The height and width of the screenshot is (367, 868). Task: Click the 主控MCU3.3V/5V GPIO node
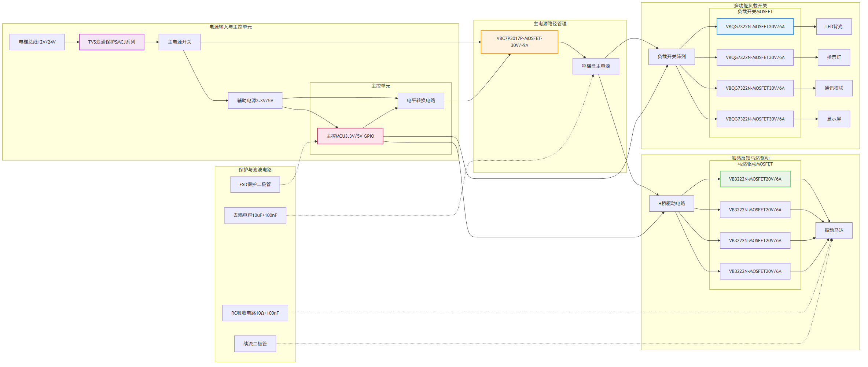click(350, 136)
